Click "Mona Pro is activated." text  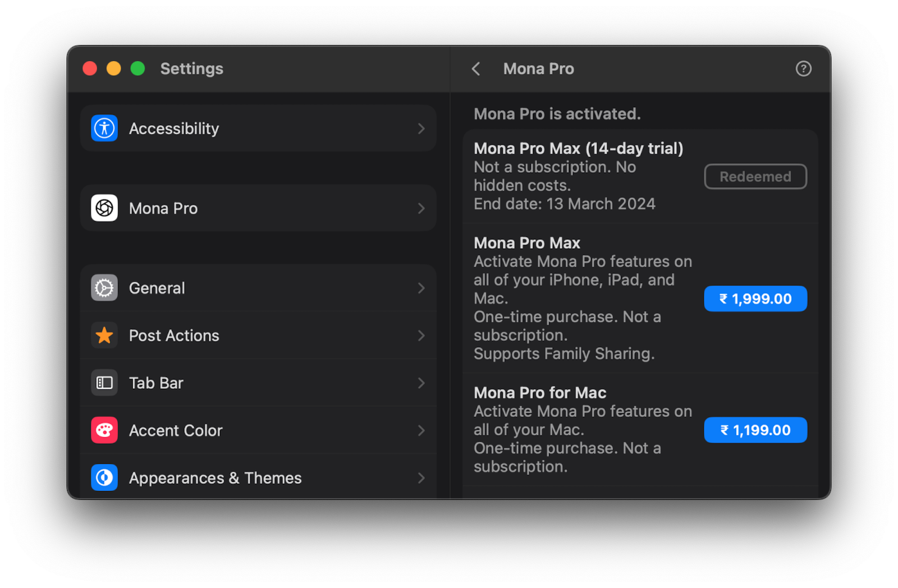[557, 114]
